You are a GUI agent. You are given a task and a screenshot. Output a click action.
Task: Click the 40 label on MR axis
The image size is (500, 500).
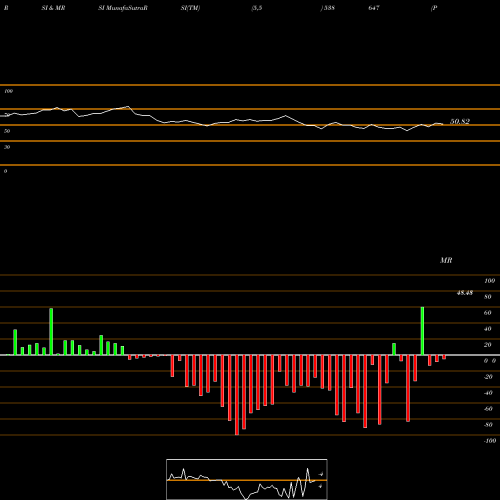coord(488,329)
